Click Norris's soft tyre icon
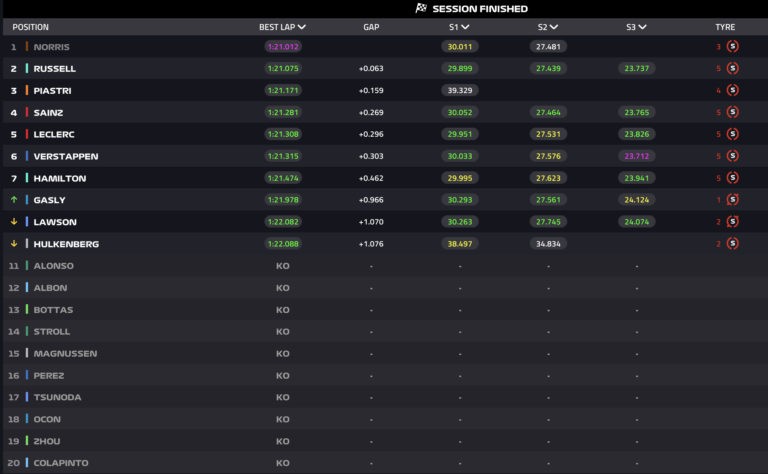 coord(733,46)
